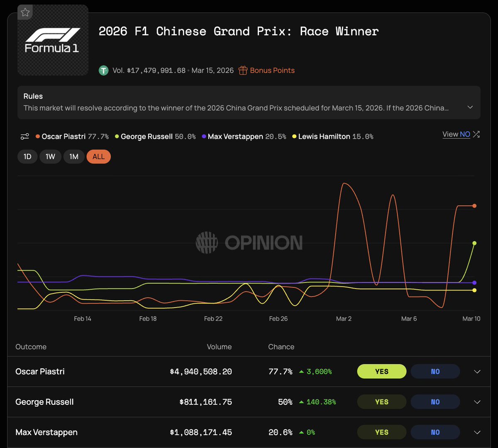The width and height of the screenshot is (498, 448).
Task: Toggle George Russell legend entry
Action: [x=155, y=137]
